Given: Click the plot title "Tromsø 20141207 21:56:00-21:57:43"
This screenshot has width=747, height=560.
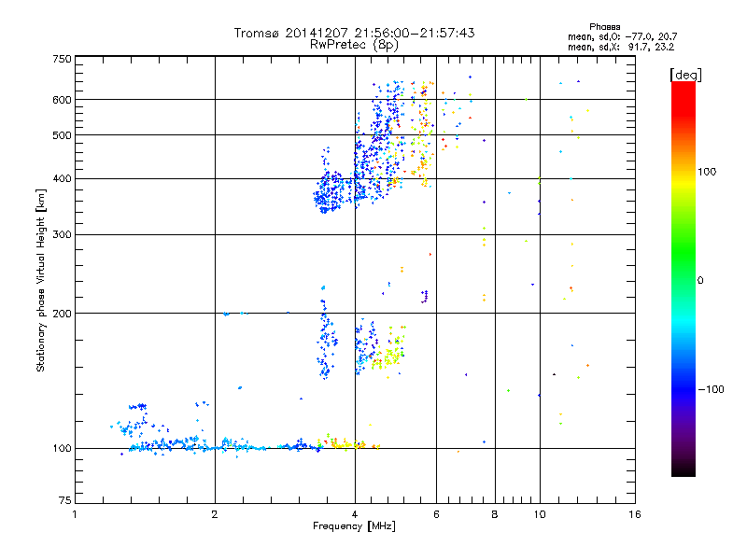Looking at the screenshot, I should pyautogui.click(x=354, y=33).
